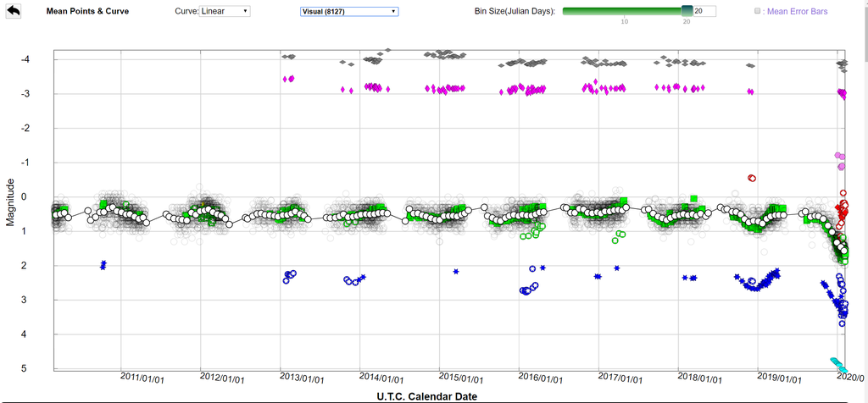Screen dimensions: 868x403
Task: Click the Magnitude axis title
Action: coord(10,201)
